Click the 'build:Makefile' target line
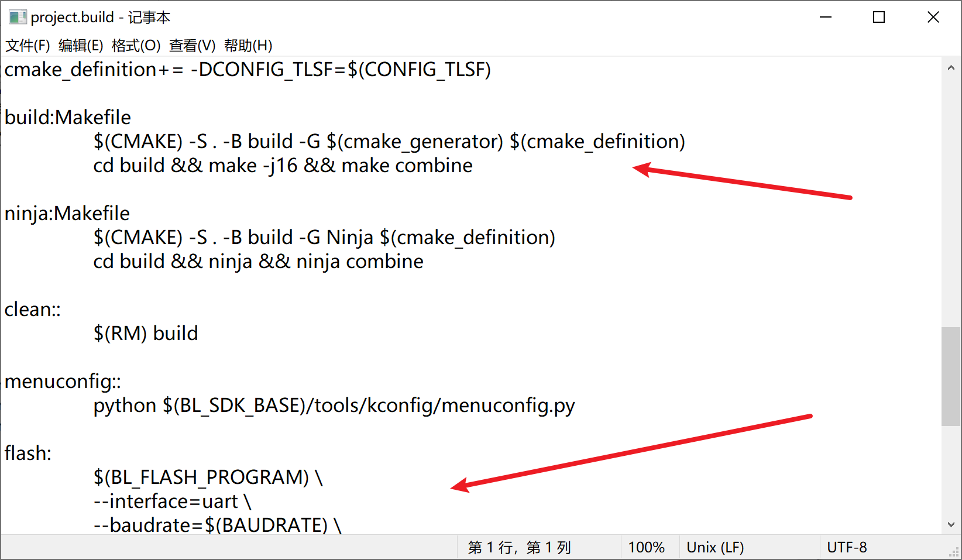Image resolution: width=962 pixels, height=560 pixels. 68,118
